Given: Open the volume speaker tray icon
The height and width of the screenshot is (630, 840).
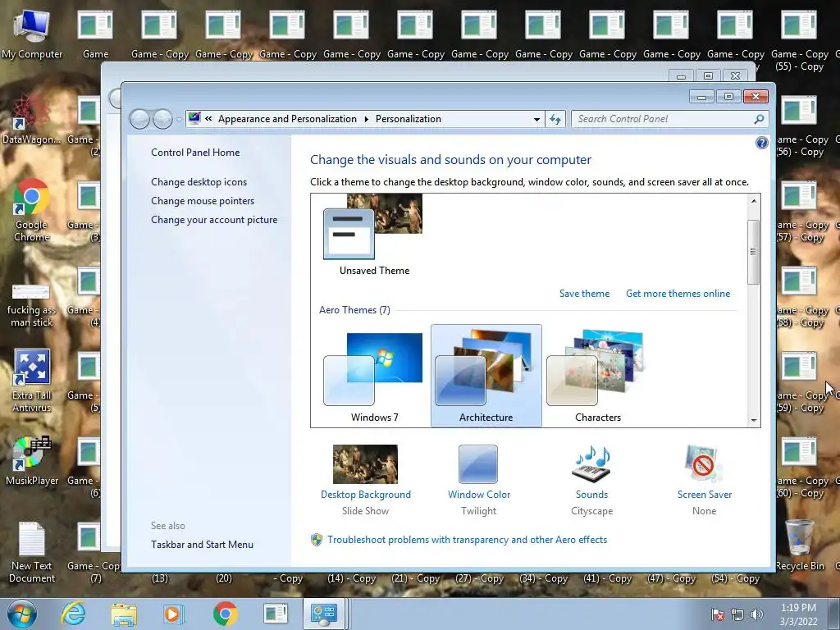Looking at the screenshot, I should pos(756,614).
